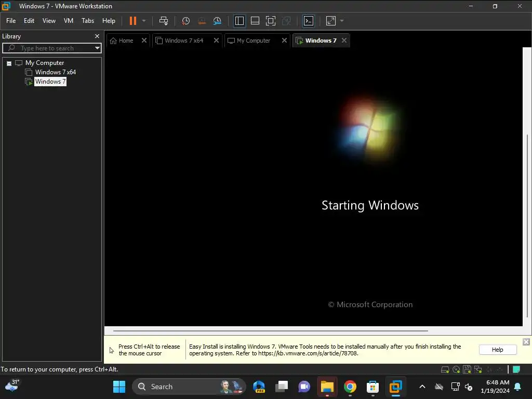Close the My Computer tab
Viewport: 532px width, 399px height.
[284, 41]
